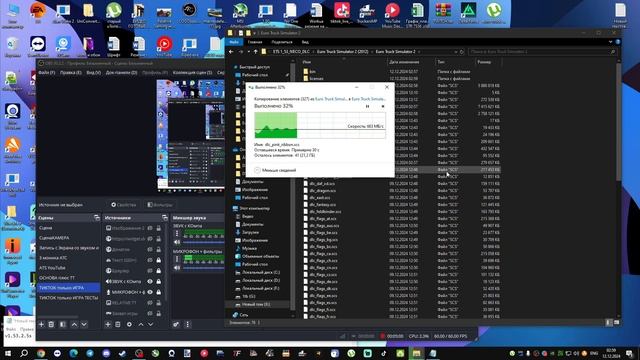Click the Explorer search field
Image resolution: width=640 pixels, height=360 pixels.
(x=542, y=52)
